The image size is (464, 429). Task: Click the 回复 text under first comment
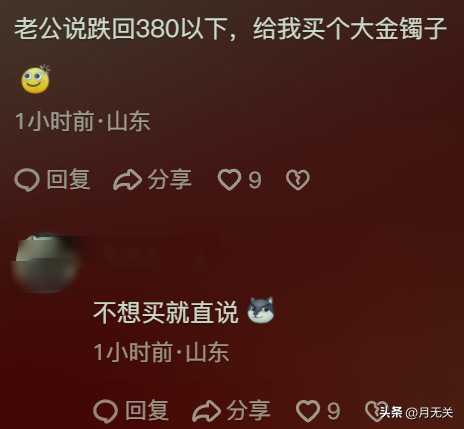pos(68,180)
